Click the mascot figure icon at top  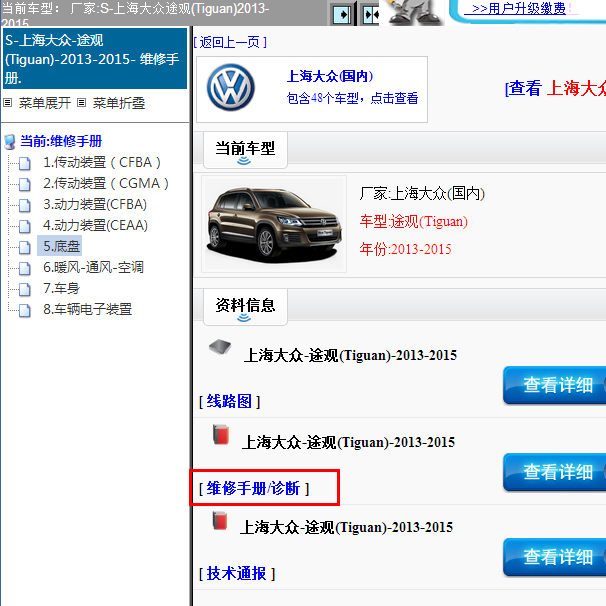click(414, 12)
